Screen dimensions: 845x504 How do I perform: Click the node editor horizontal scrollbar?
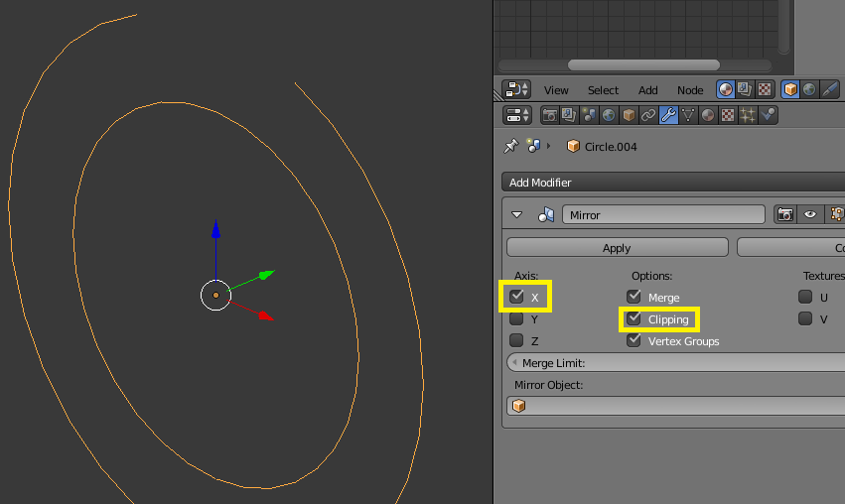(x=643, y=65)
